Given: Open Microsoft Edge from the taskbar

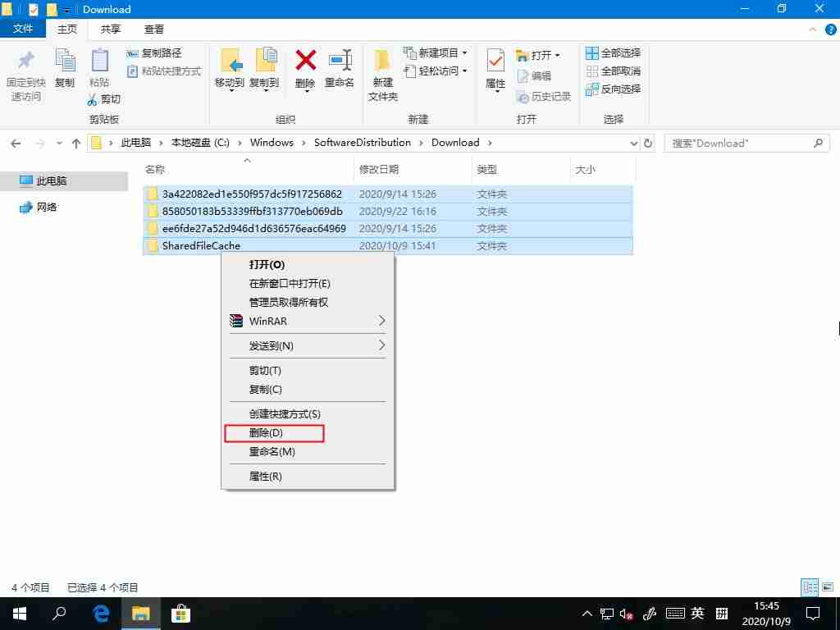Looking at the screenshot, I should click(100, 613).
